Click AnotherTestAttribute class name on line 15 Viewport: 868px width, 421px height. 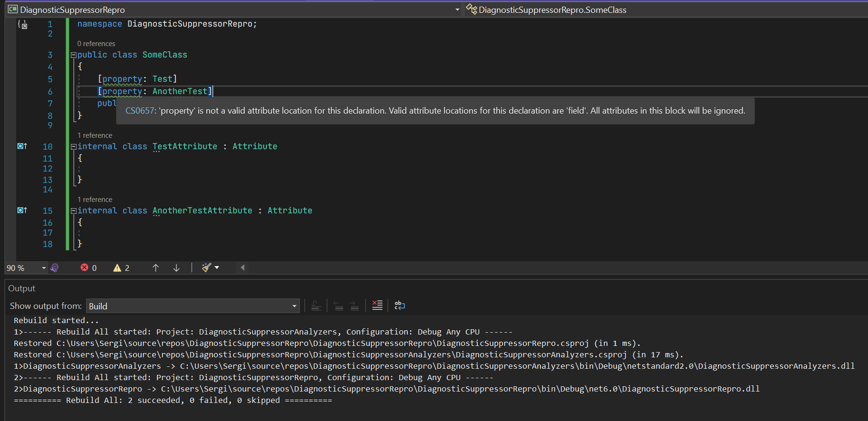[x=203, y=210]
